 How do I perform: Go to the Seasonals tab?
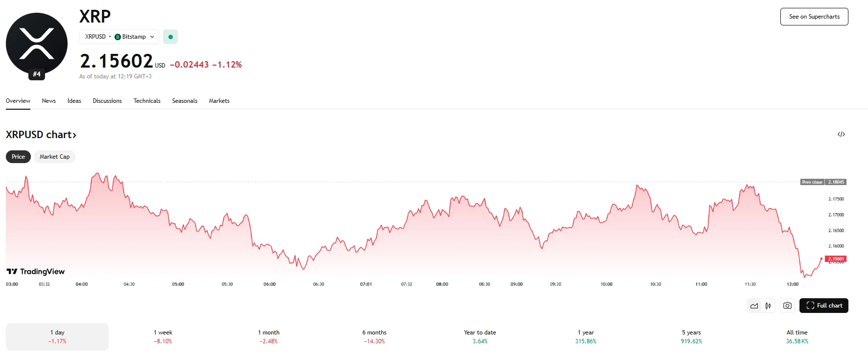point(185,101)
